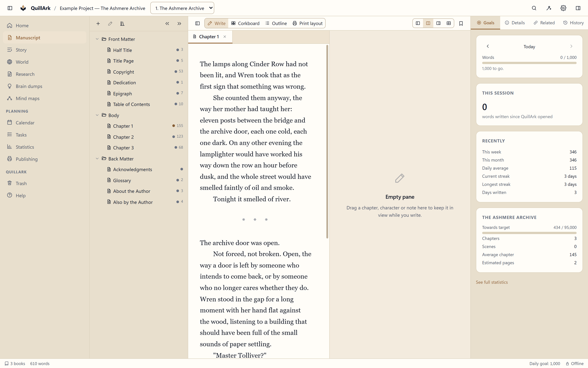Open Statistics page
The image size is (588, 368).
pos(45,147)
